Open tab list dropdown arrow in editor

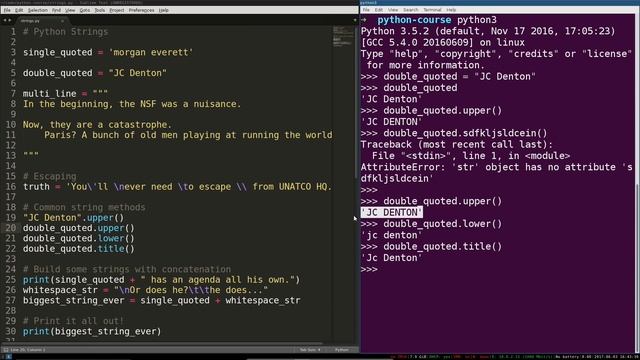click(x=355, y=20)
